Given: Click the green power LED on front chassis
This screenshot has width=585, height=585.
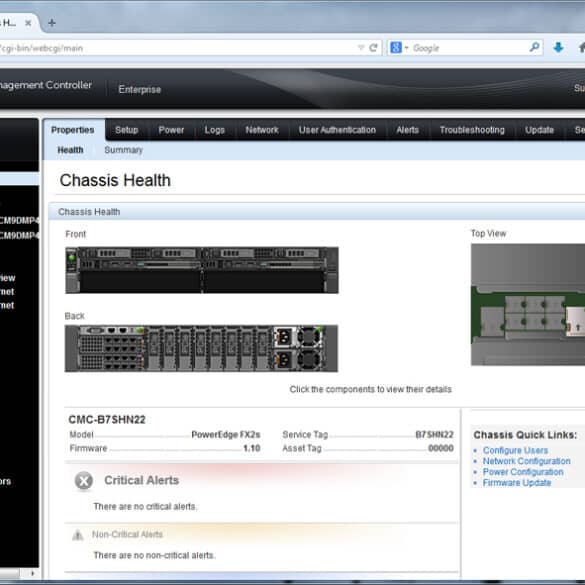Looking at the screenshot, I should pos(72,257).
